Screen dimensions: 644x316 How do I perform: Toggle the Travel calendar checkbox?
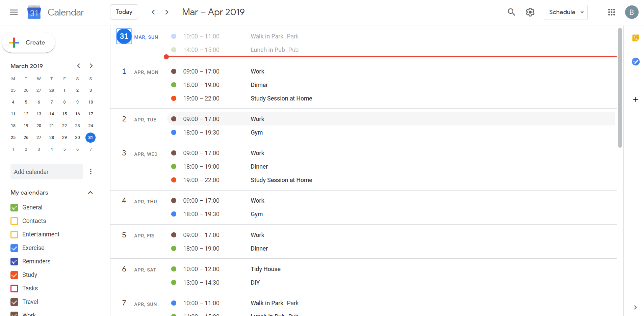(14, 302)
